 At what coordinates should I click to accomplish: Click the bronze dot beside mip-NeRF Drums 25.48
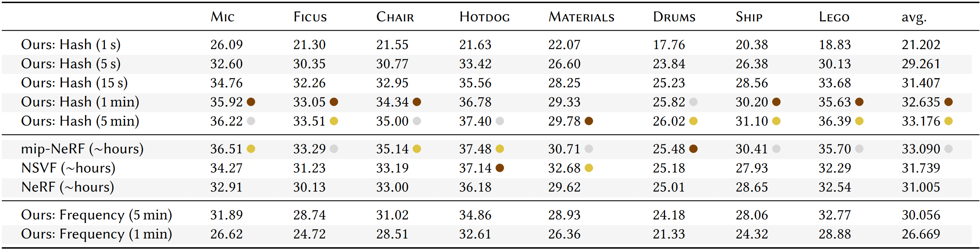point(693,149)
